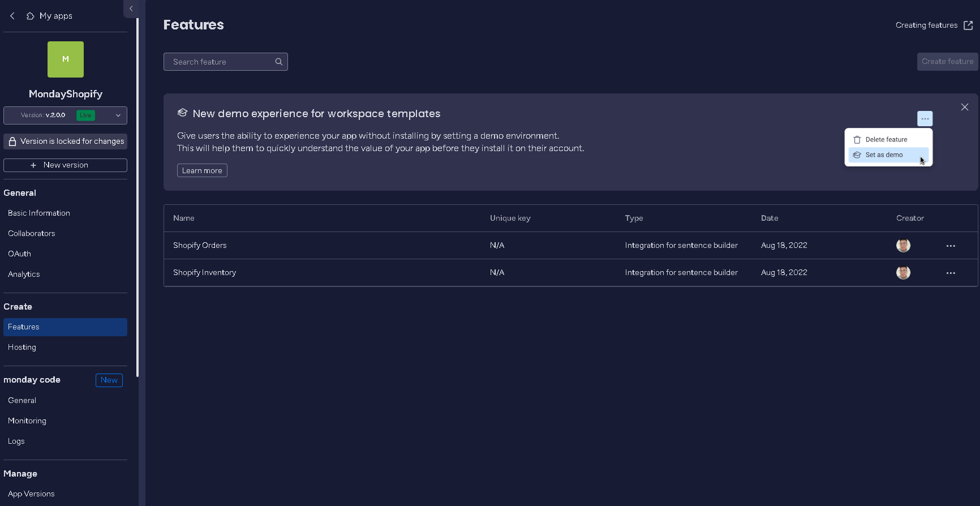Open more options for Shopify Orders
This screenshot has height=506, width=980.
coord(951,246)
